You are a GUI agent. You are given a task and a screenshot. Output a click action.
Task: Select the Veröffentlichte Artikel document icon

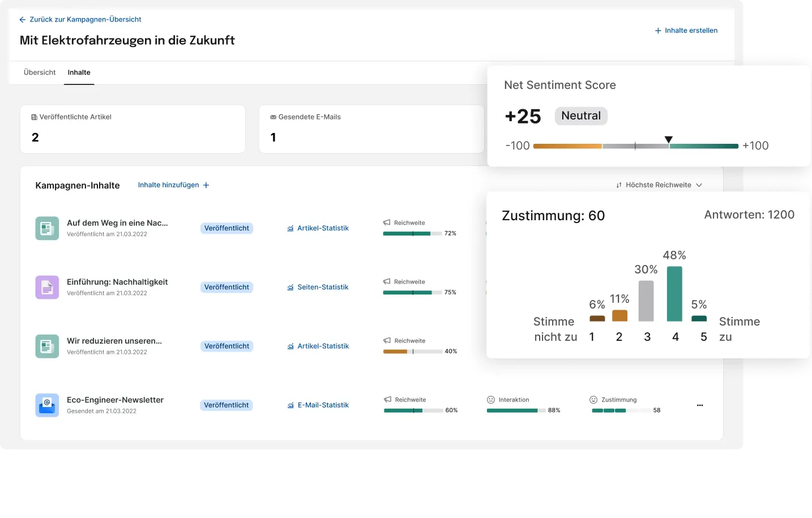pyautogui.click(x=33, y=117)
